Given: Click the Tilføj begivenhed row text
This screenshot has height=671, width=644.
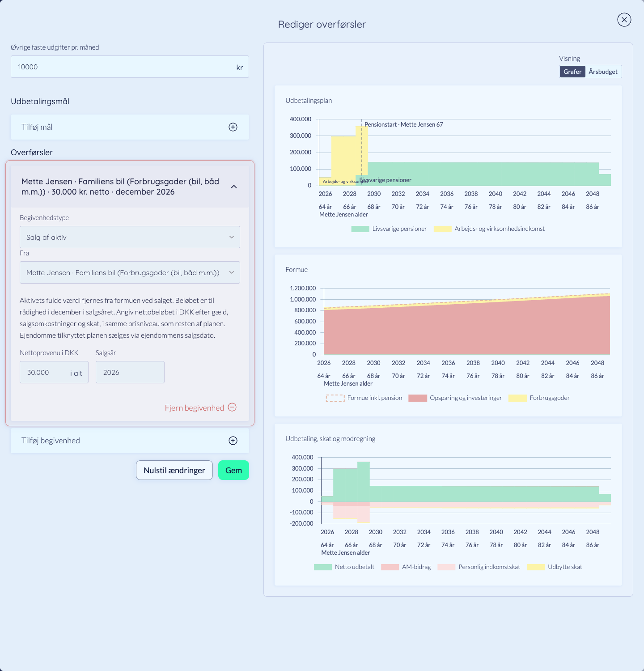Looking at the screenshot, I should 51,441.
